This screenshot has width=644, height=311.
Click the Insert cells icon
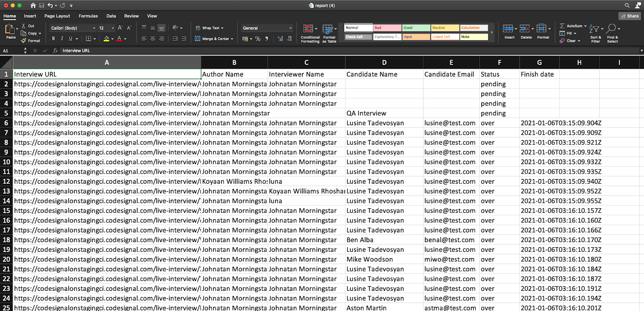(508, 29)
